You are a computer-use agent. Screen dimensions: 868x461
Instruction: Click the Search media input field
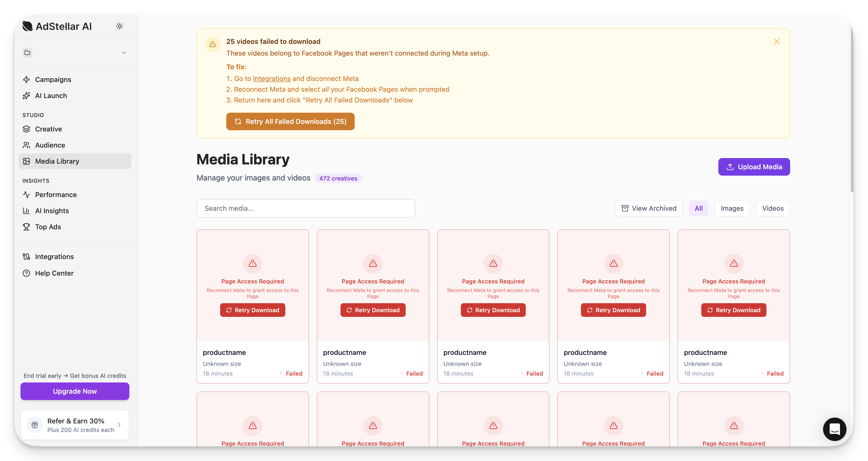(x=306, y=209)
